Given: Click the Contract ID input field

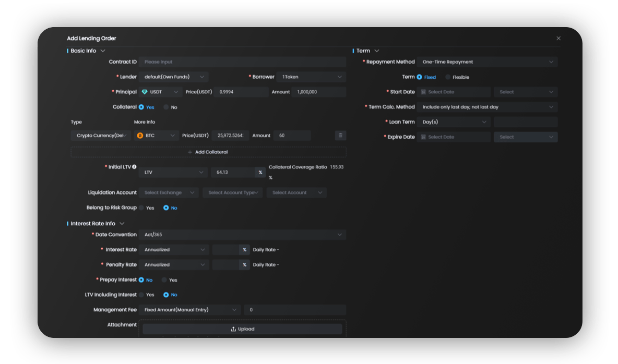Looking at the screenshot, I should (x=242, y=62).
